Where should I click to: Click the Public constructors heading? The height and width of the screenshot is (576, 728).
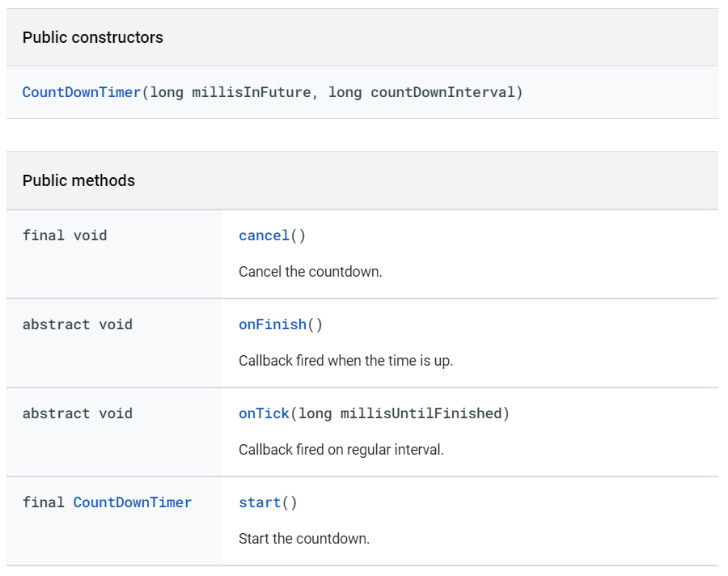pos(93,37)
